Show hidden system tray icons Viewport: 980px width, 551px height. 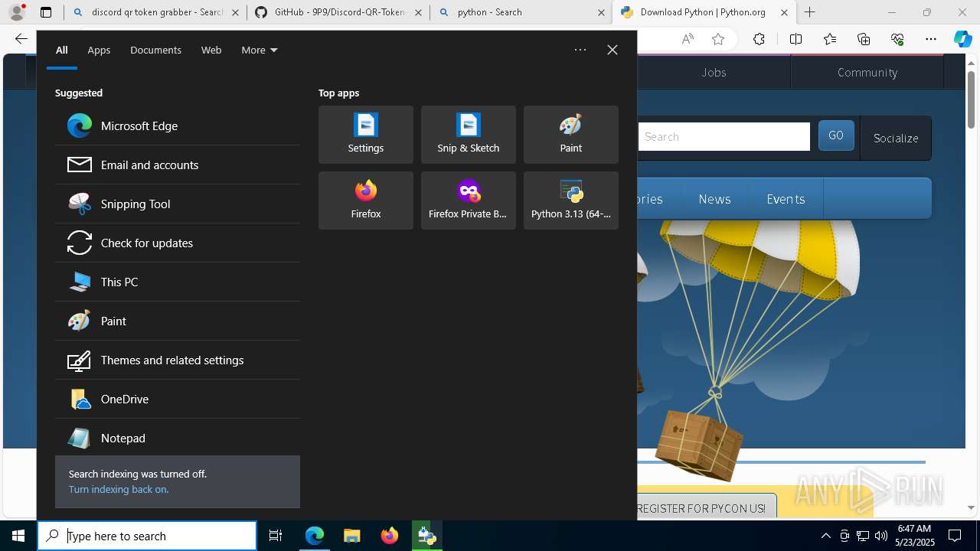pyautogui.click(x=825, y=536)
